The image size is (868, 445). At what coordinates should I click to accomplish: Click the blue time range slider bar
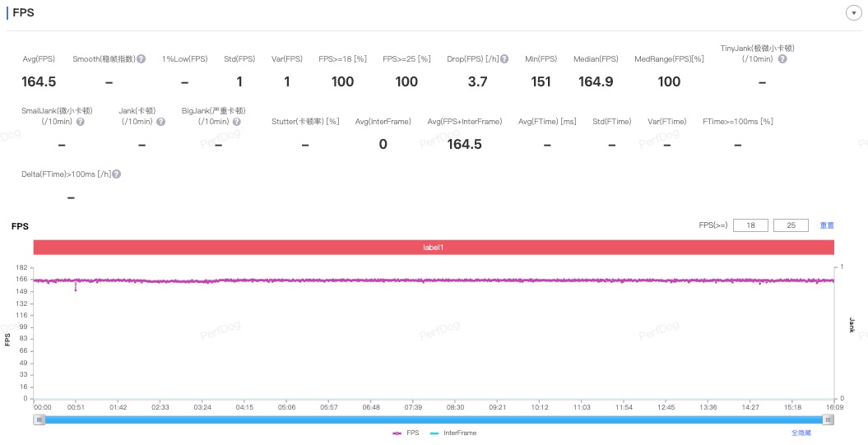point(434,420)
